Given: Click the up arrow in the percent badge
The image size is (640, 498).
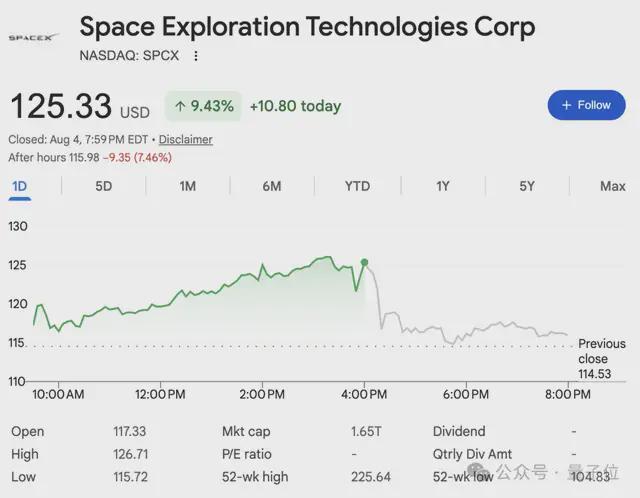Looking at the screenshot, I should pyautogui.click(x=180, y=107).
